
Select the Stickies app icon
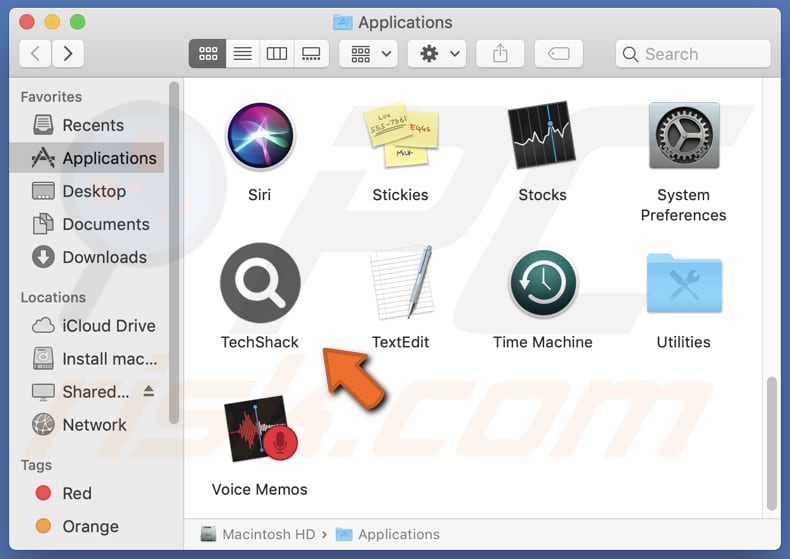pyautogui.click(x=401, y=135)
